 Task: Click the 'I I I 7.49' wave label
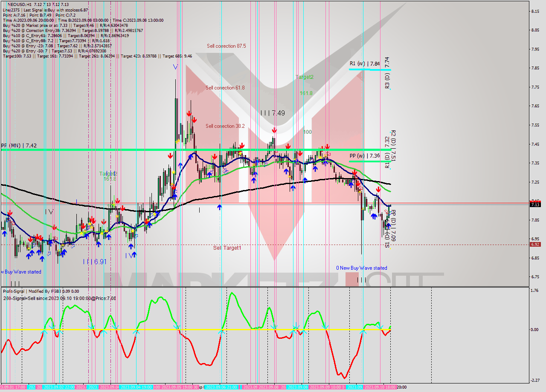tap(273, 113)
